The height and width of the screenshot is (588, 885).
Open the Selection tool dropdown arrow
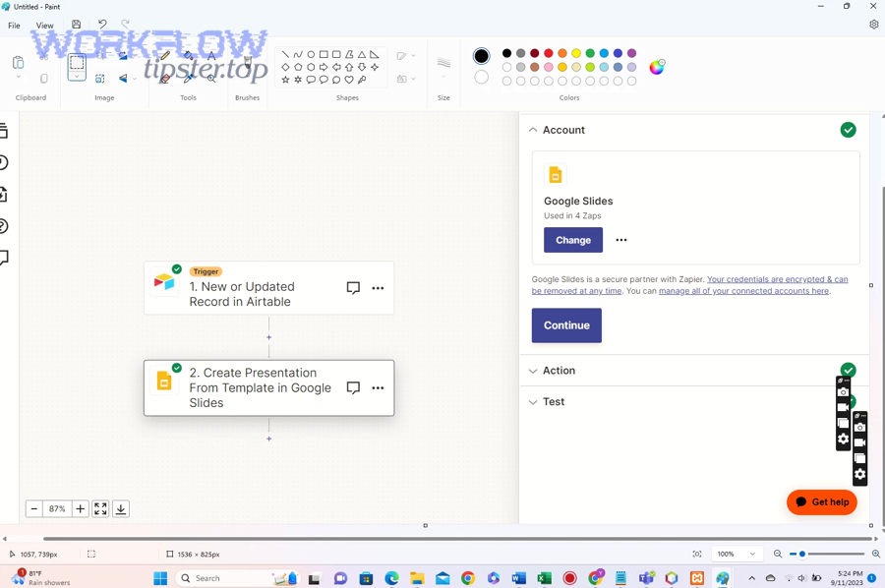click(77, 76)
